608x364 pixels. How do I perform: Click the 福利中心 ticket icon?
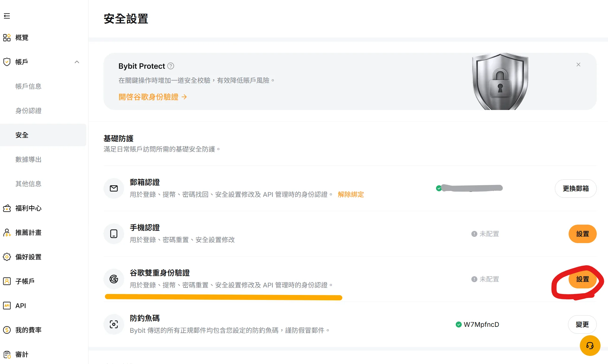tap(7, 208)
